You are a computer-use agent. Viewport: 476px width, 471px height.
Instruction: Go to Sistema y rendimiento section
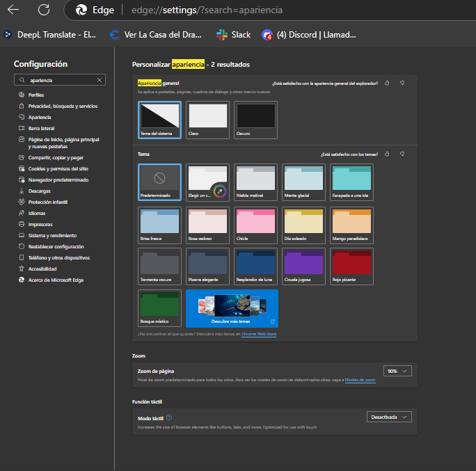52,236
